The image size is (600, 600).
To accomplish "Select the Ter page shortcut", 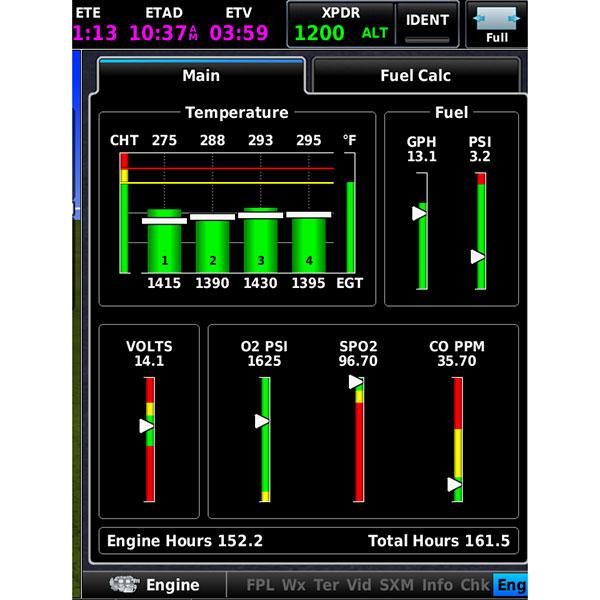I will click(x=326, y=585).
